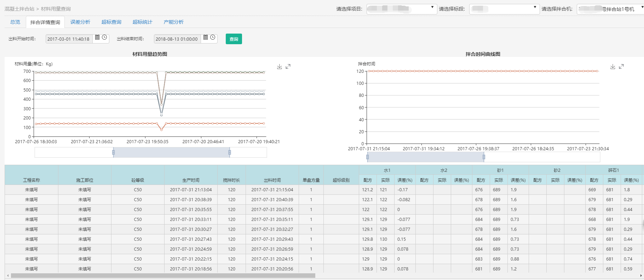The width and height of the screenshot is (644, 280).
Task: Click 水1 配方 value 129.8
Action: (x=368, y=239)
